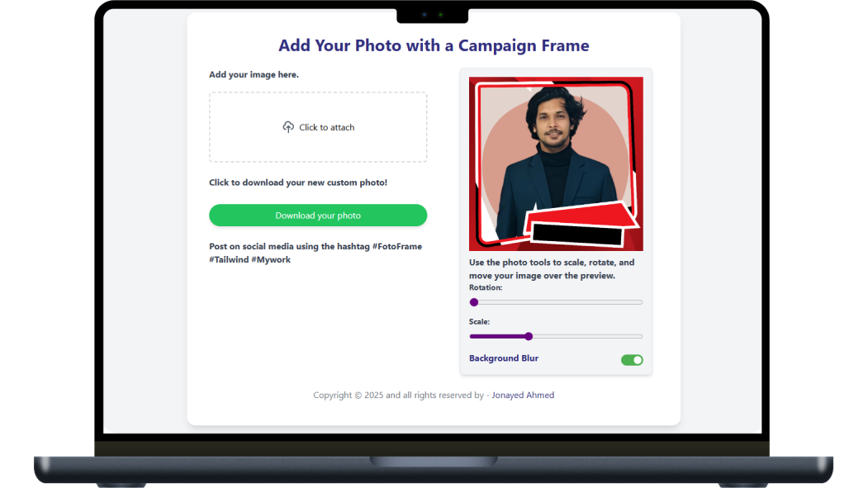Click the "Rotation:" label
Image resolution: width=868 pixels, height=488 pixels.
coord(486,287)
